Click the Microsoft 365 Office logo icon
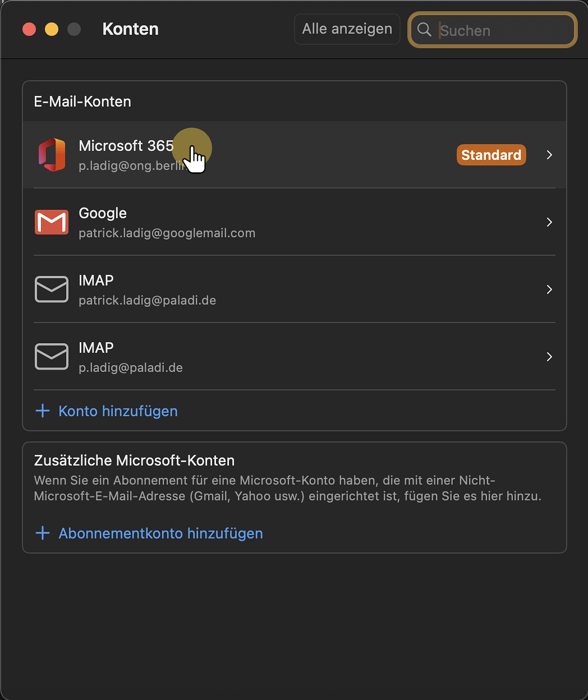The height and width of the screenshot is (700, 588). click(52, 155)
